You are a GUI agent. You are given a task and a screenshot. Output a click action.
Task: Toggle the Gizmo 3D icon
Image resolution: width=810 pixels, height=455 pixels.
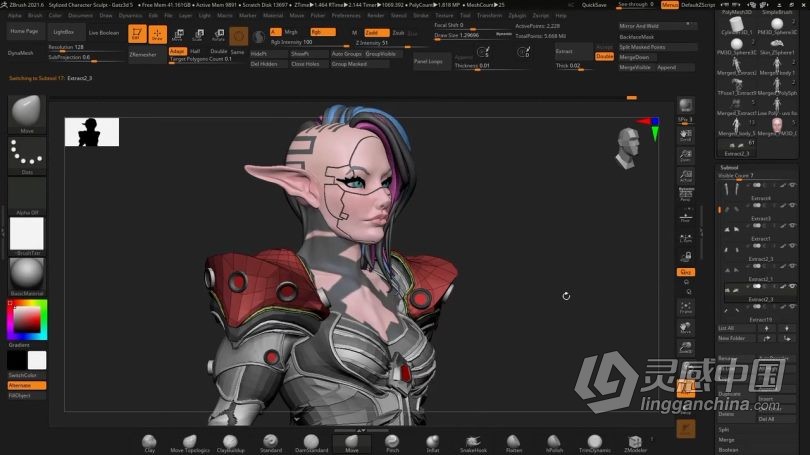click(x=239, y=36)
